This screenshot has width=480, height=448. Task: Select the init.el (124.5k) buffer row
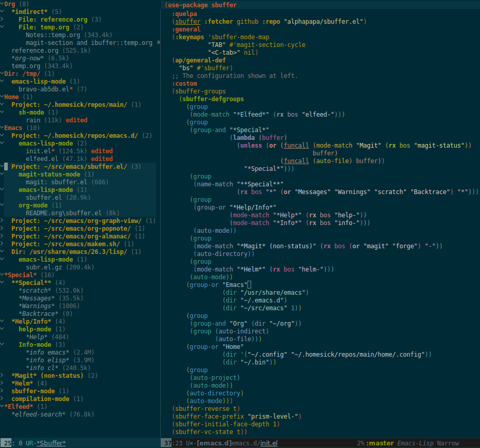click(69, 151)
